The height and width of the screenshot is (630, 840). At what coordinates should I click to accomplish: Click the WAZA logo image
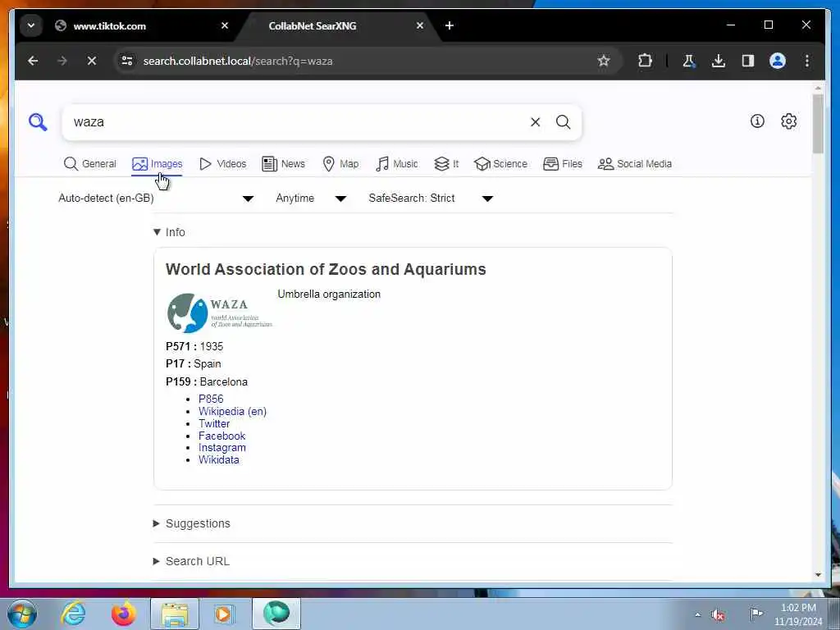[220, 313]
